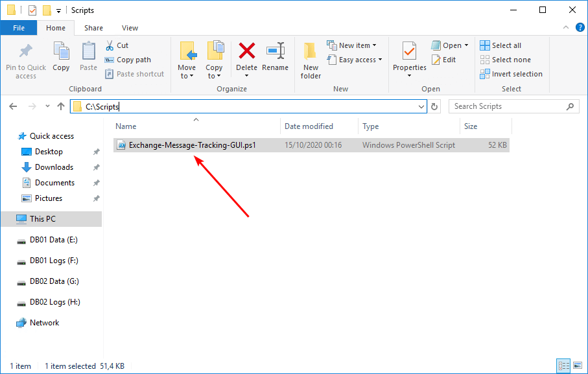Open Customize Quick Access Toolbar dropdown
The image size is (588, 374).
[x=58, y=11]
